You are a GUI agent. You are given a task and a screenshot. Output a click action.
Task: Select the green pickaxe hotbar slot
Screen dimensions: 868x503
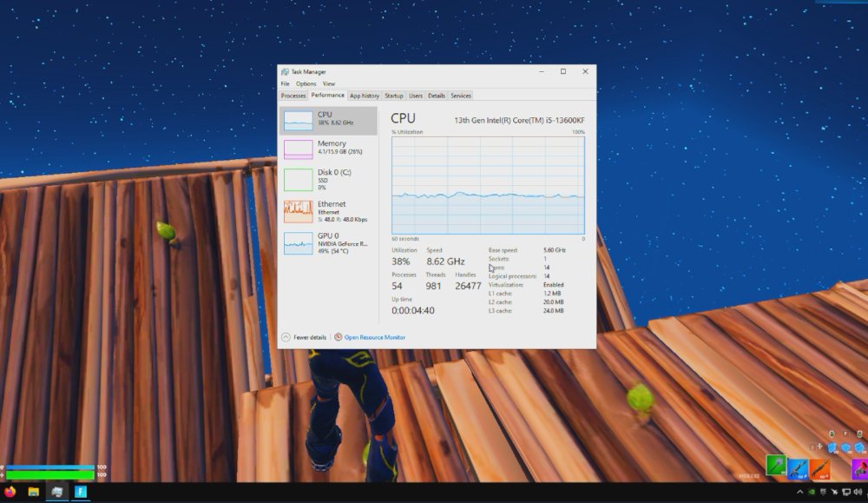pyautogui.click(x=776, y=466)
